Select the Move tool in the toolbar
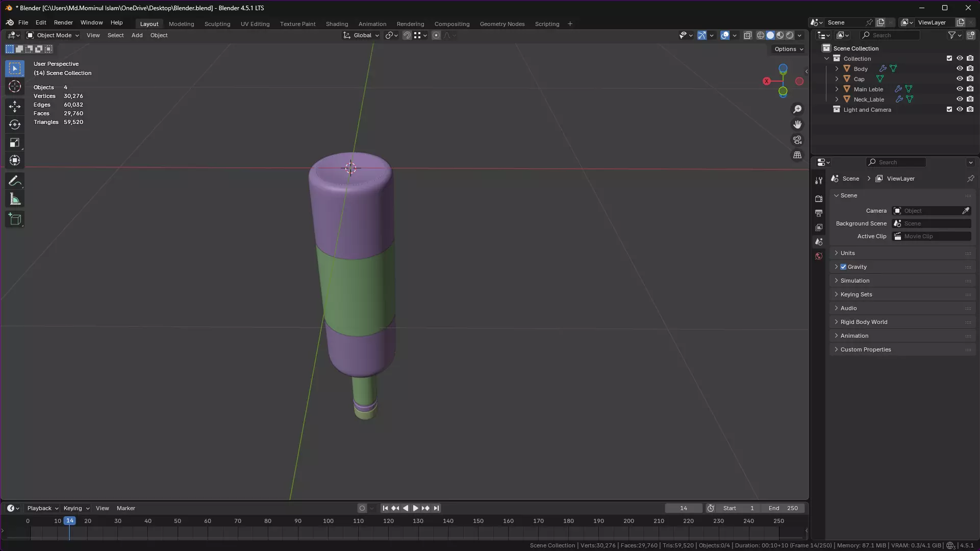 click(x=15, y=106)
